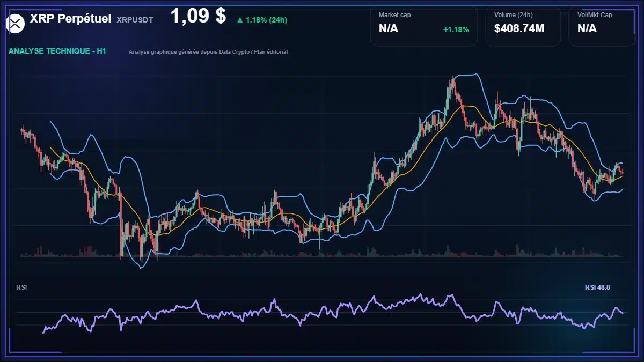Click the 1,09 $ price value
The height and width of the screenshot is (362, 644).
click(x=198, y=16)
